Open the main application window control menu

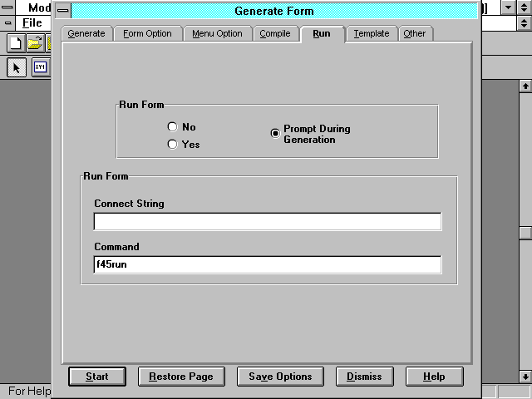coord(7,7)
